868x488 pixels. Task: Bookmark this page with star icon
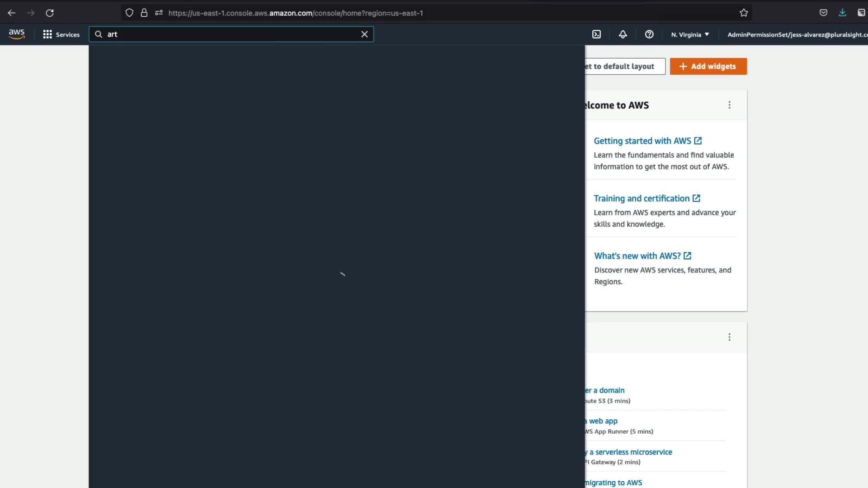tap(744, 13)
